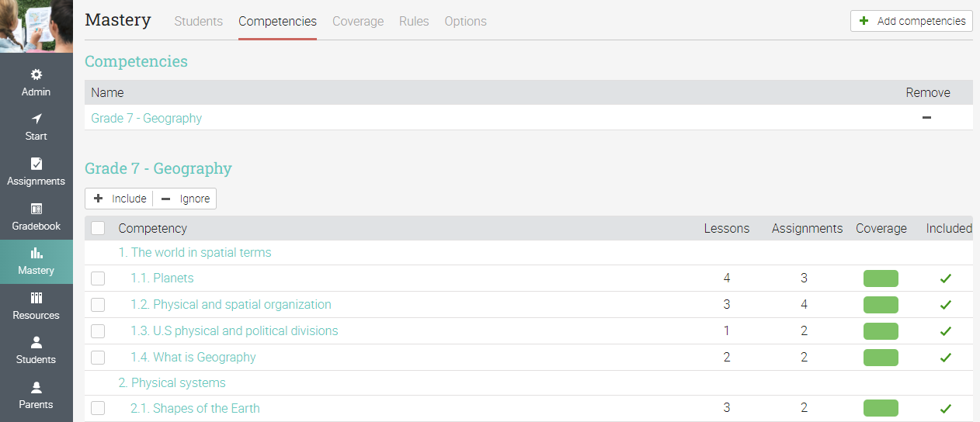Open Parents icon in sidebar
This screenshot has height=422, width=980.
36,388
